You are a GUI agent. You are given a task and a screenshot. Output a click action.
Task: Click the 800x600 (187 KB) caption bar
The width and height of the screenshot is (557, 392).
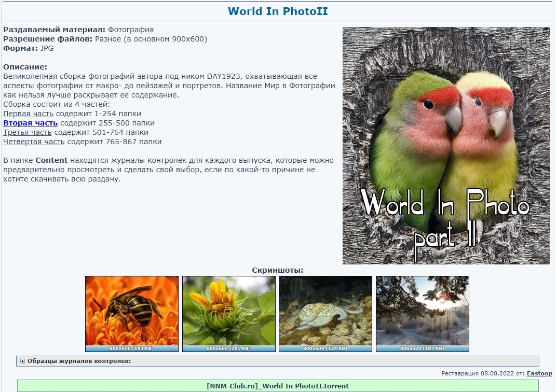422,349
